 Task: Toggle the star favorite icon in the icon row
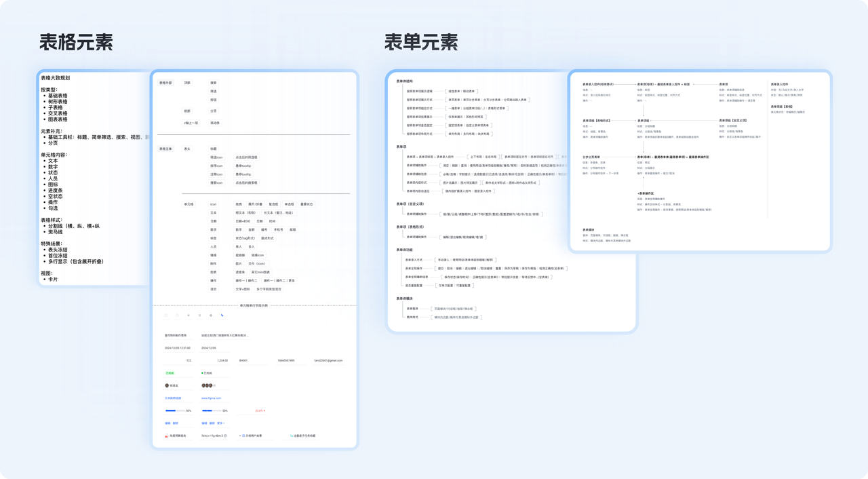click(x=189, y=315)
